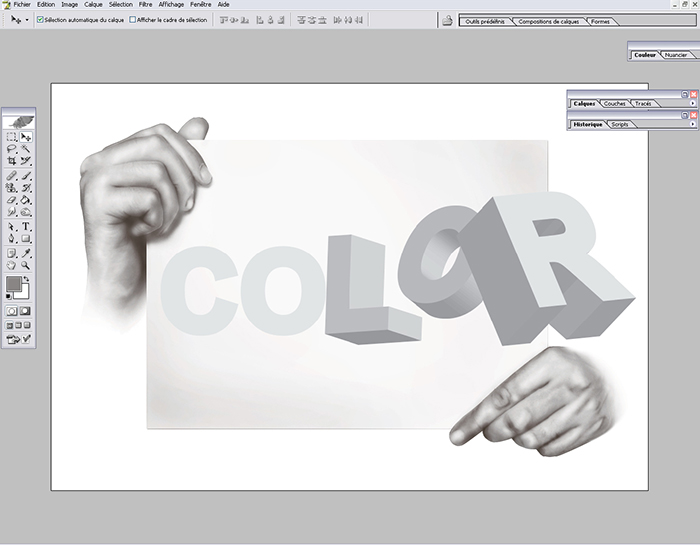Uncheck 'Sélection automatique du calque' checkbox
Viewport: 700px width, 545px height.
(40, 19)
